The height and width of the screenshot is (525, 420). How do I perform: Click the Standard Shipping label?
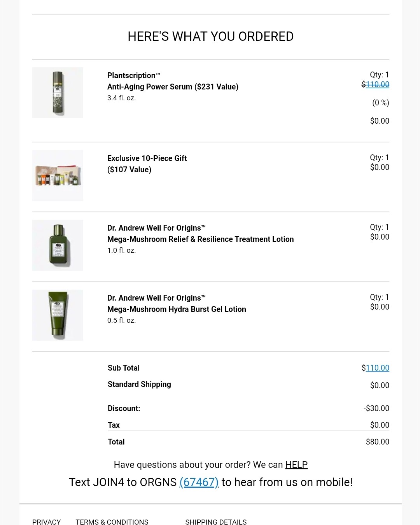[x=139, y=384]
